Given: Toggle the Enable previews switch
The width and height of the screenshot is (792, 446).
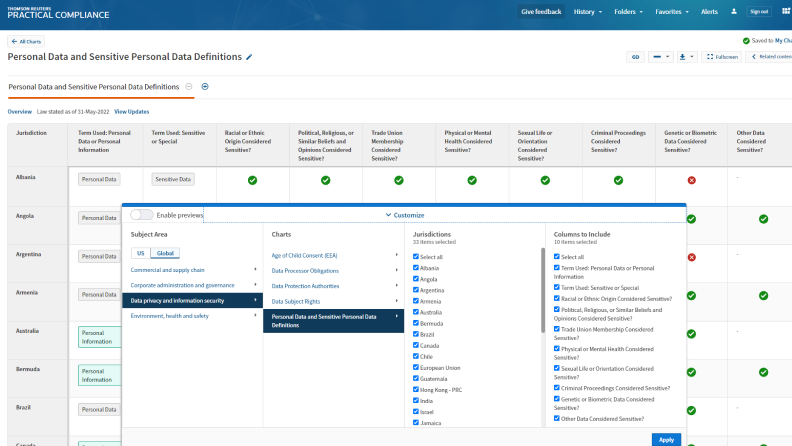Looking at the screenshot, I should tap(141, 215).
